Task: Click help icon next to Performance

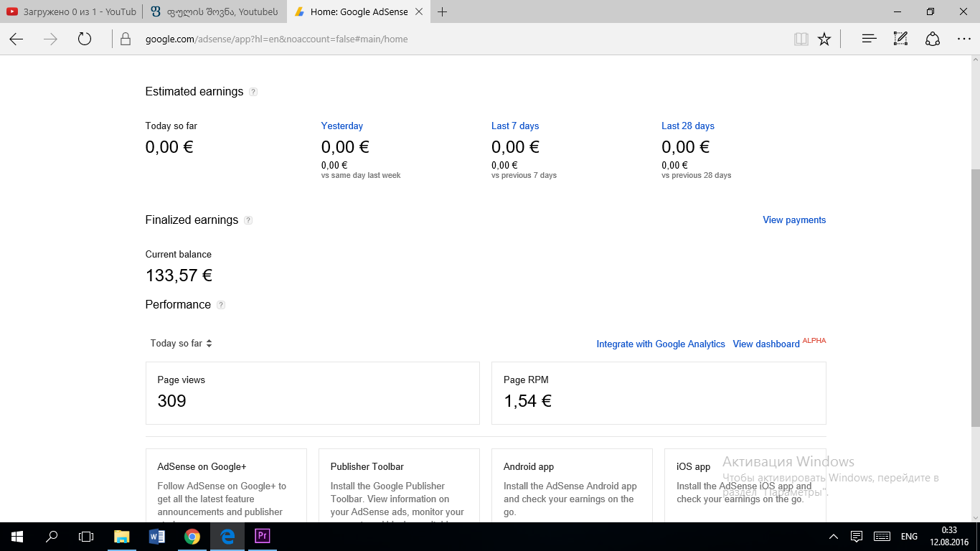Action: coord(221,305)
